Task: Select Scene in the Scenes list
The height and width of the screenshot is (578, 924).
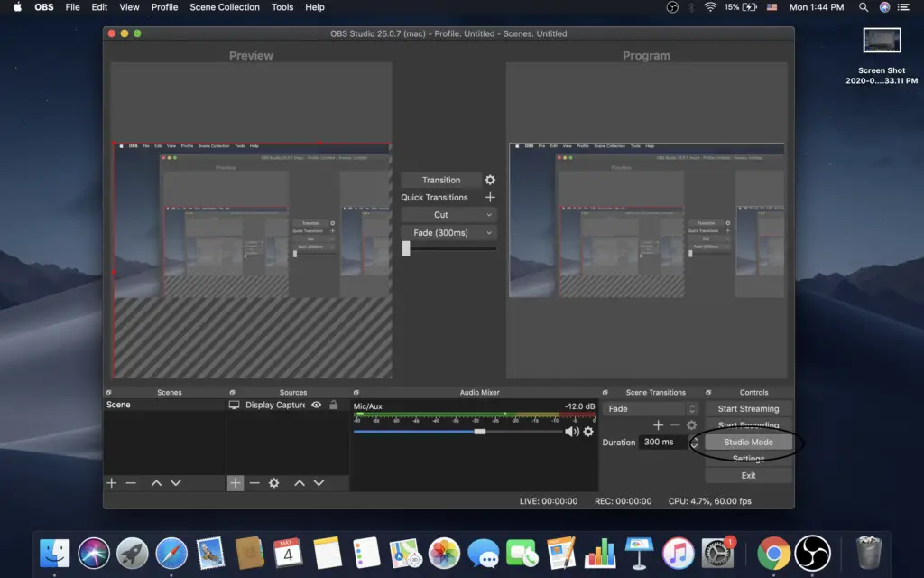Action: pyautogui.click(x=164, y=405)
